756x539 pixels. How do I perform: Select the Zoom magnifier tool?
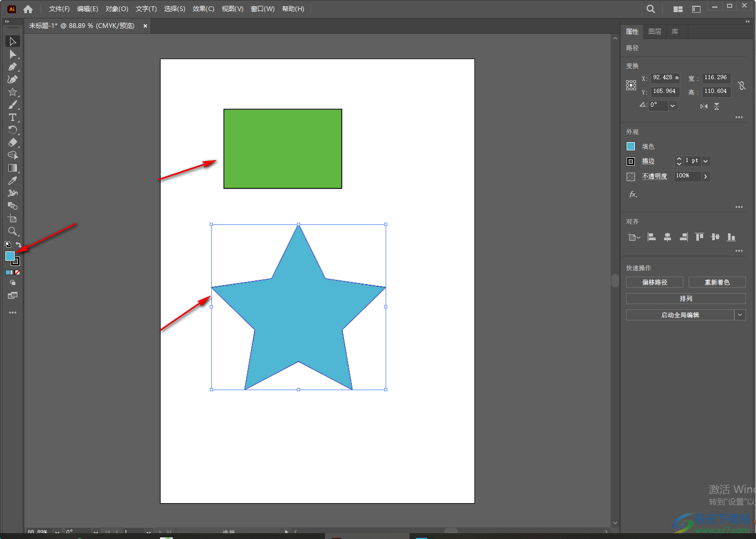[13, 231]
